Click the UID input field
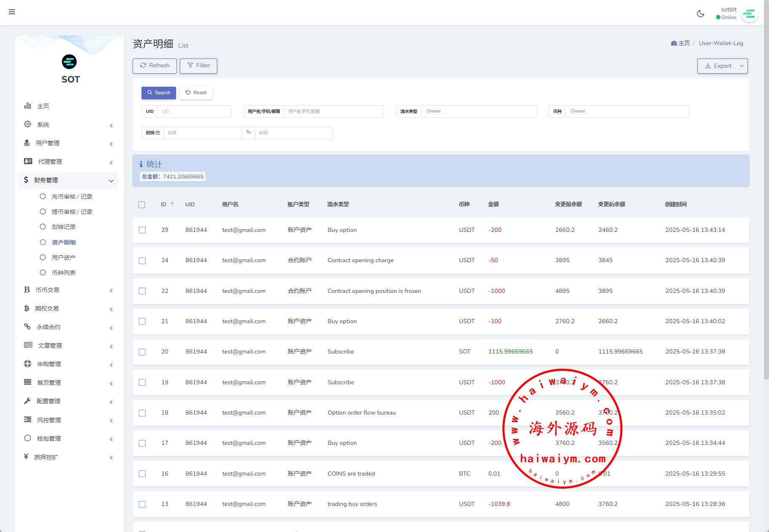769x532 pixels. point(195,112)
